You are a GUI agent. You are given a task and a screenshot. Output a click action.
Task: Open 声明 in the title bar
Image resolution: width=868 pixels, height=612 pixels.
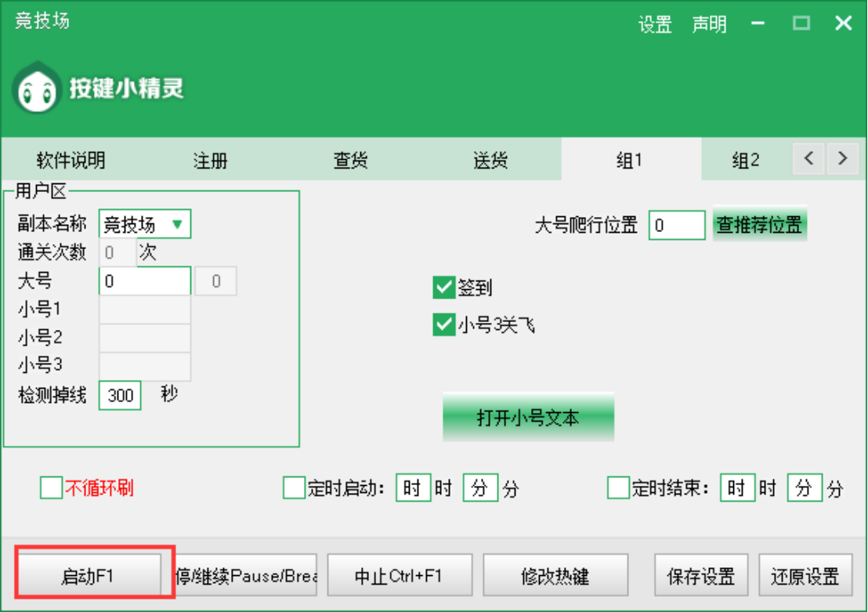pyautogui.click(x=709, y=24)
